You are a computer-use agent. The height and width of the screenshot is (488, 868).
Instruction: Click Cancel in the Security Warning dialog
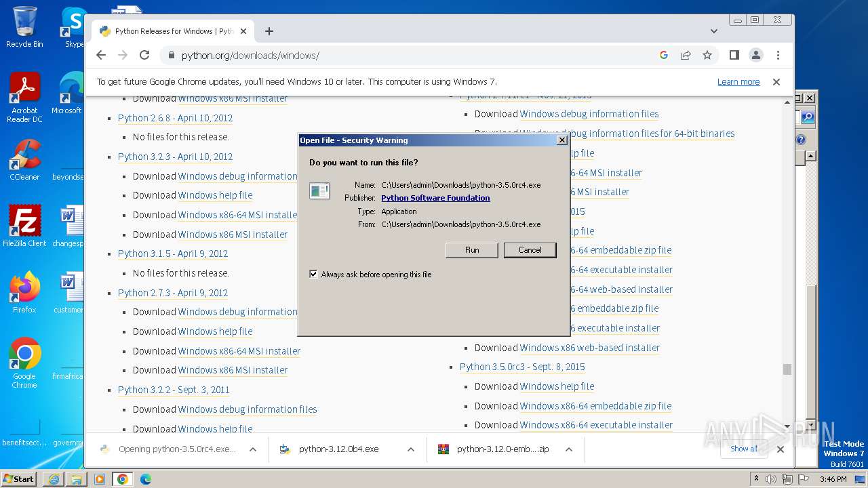coord(530,250)
